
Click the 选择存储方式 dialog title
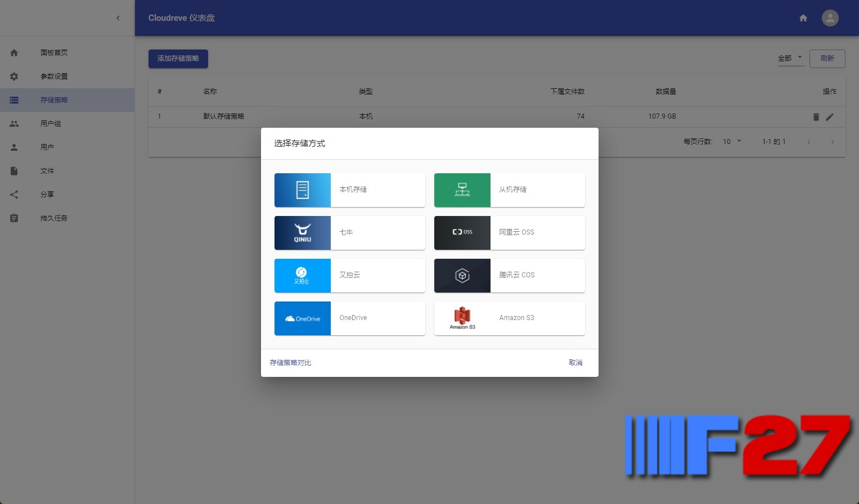click(299, 143)
